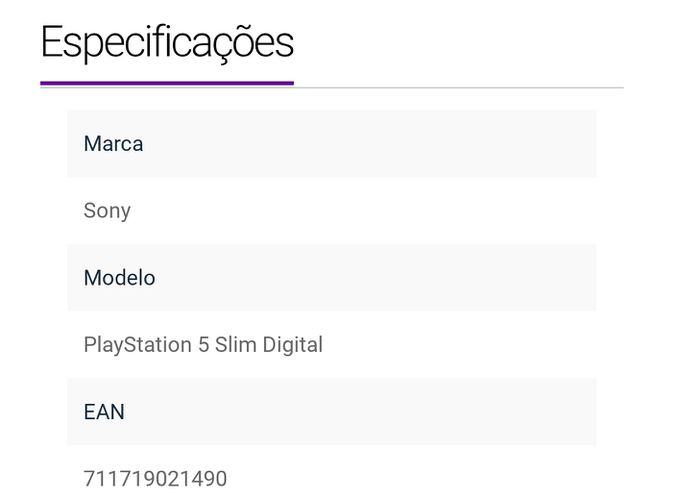Image resolution: width=678 pixels, height=500 pixels.
Task: Click the number 5 in the model name
Action: click(204, 345)
